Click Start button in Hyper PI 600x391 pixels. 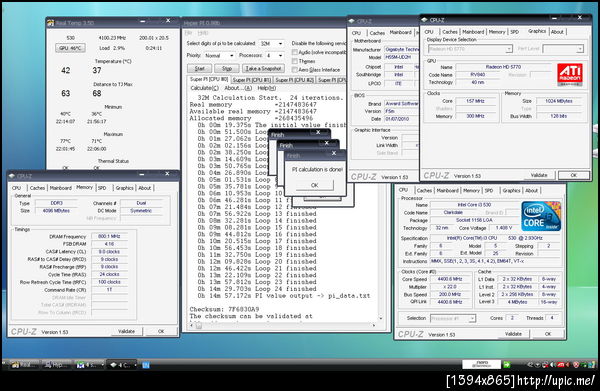point(199,68)
